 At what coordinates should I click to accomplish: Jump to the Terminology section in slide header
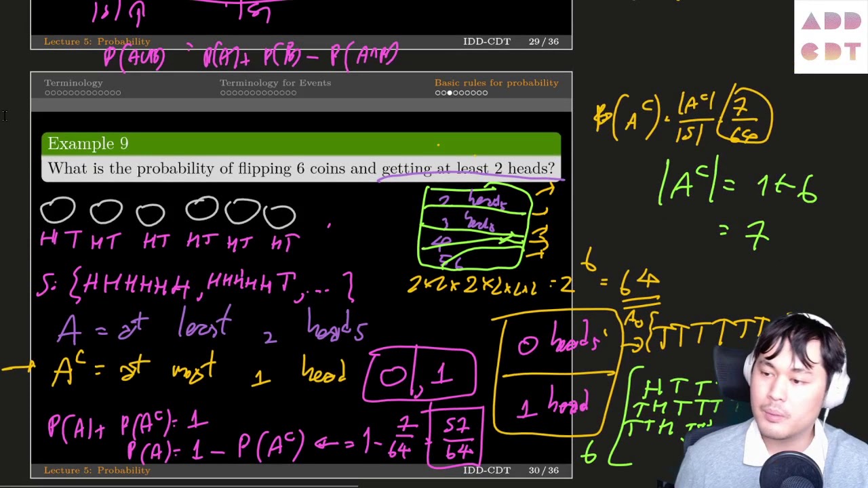click(73, 83)
